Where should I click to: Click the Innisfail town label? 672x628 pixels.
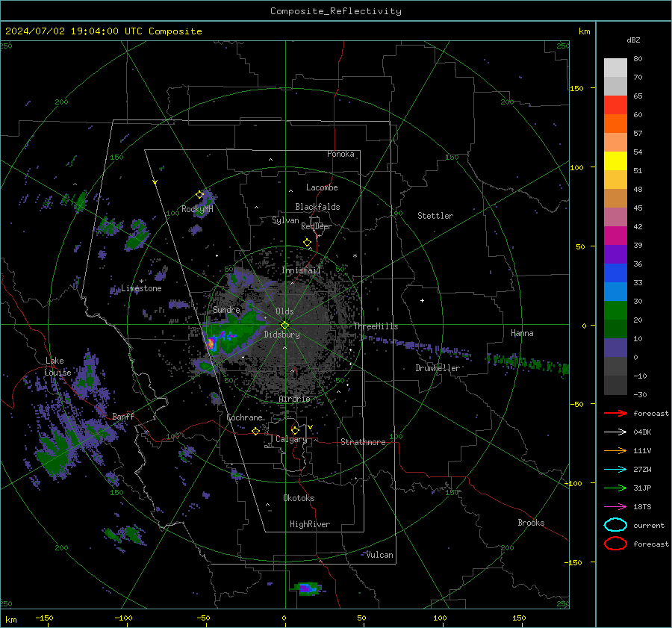301,270
